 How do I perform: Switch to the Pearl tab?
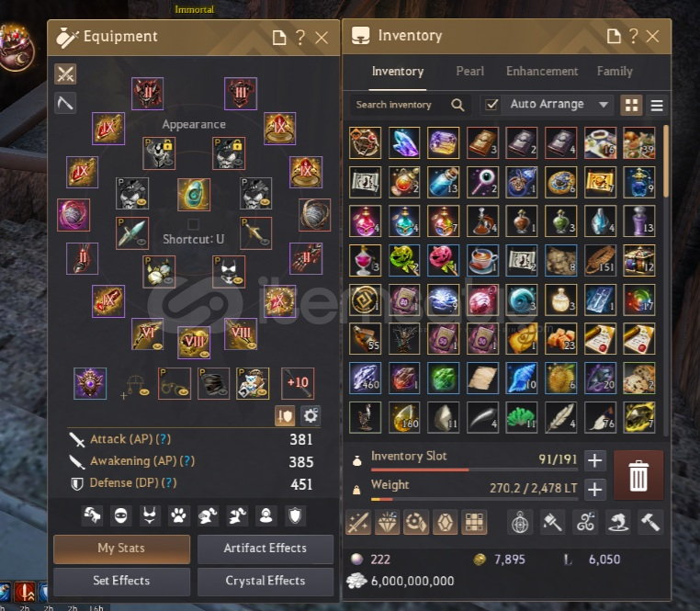tap(469, 72)
